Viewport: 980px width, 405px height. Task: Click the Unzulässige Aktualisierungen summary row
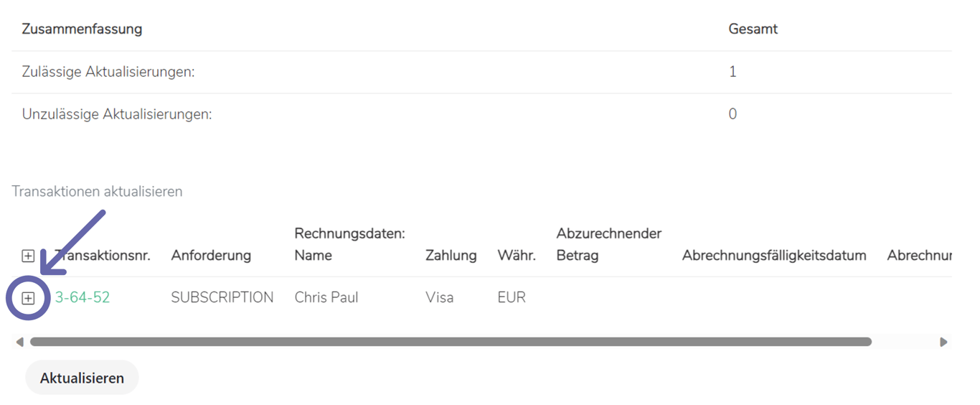pos(117,114)
